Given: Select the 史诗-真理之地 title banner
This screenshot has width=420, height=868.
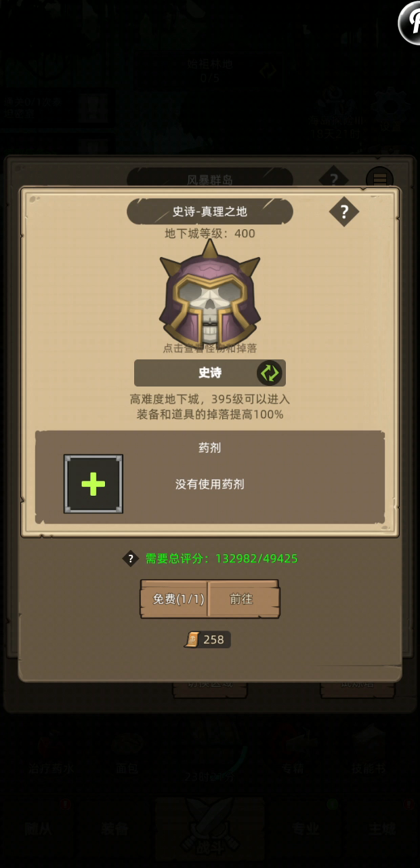Looking at the screenshot, I should (x=210, y=212).
